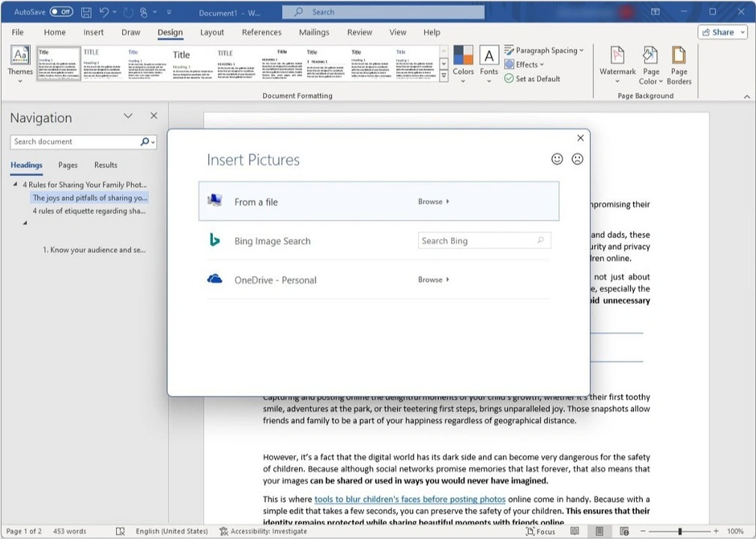Switch to the References tab

[x=261, y=32]
